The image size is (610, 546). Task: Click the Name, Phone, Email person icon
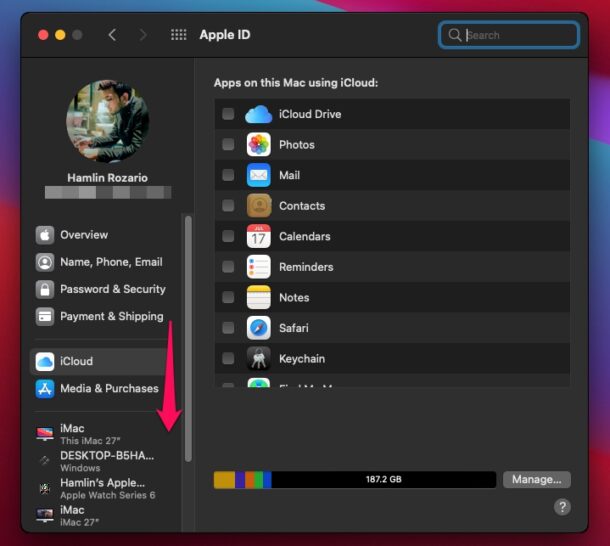tap(45, 262)
